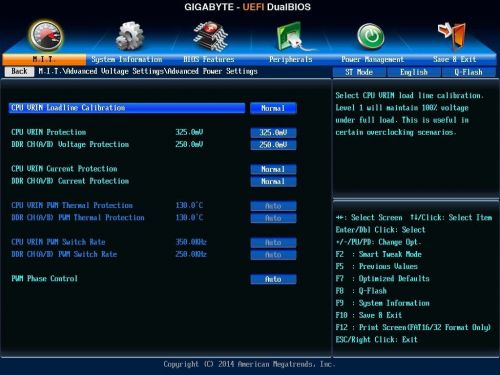Click the CPU VRIN 130.0°C thermal value
Screen dimensions: 500x375
pos(189,205)
